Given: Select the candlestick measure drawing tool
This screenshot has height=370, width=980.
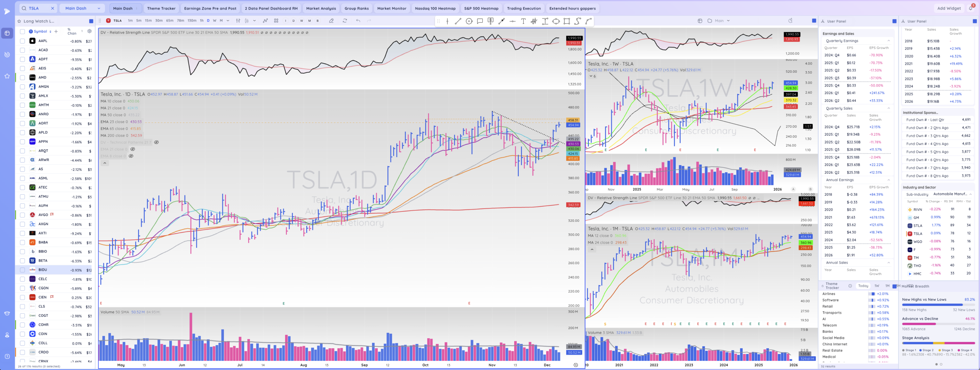Looking at the screenshot, I should click(x=534, y=21).
